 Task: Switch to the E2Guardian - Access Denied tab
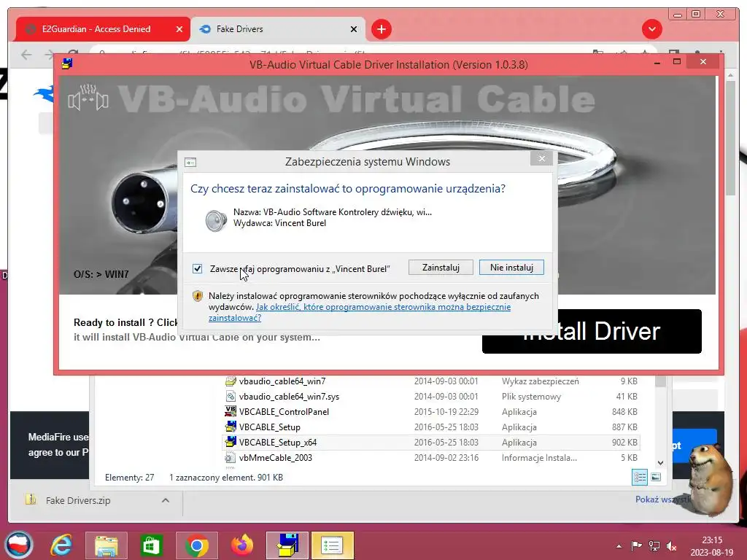point(96,29)
